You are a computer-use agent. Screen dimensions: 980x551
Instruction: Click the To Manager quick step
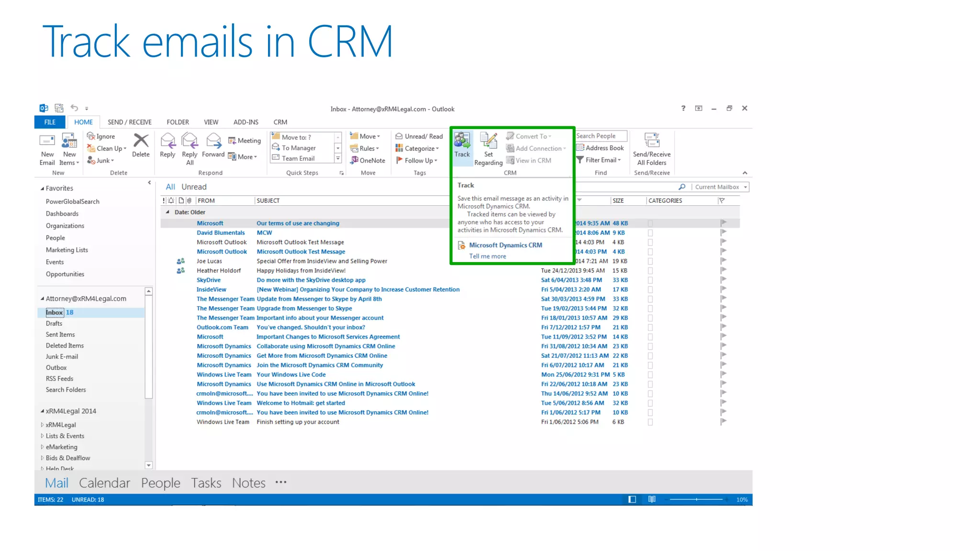[x=293, y=148]
